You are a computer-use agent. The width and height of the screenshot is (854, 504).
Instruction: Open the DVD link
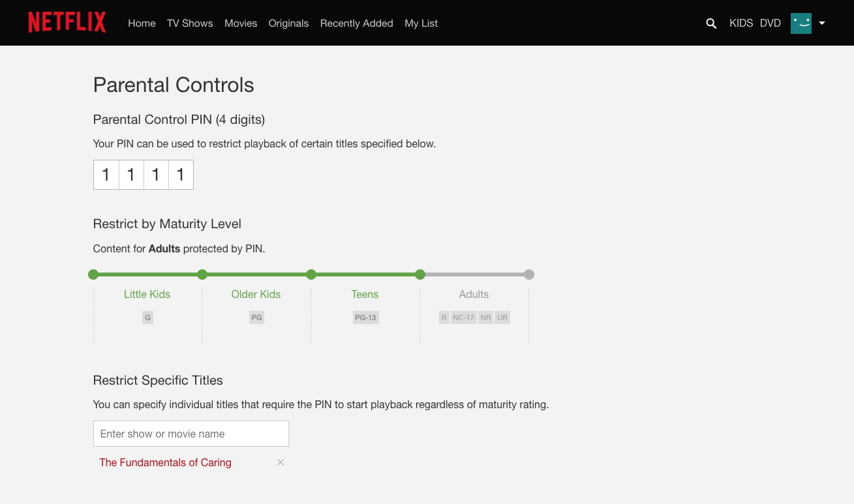click(x=770, y=23)
